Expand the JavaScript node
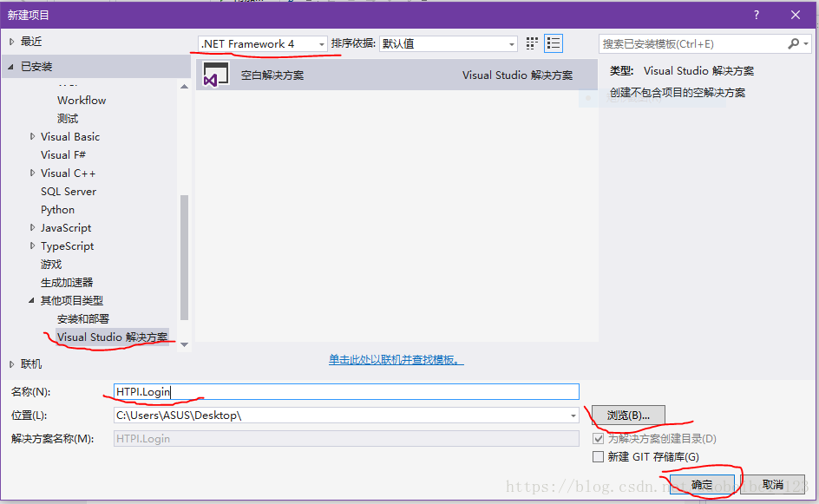The height and width of the screenshot is (504, 819). coord(32,228)
